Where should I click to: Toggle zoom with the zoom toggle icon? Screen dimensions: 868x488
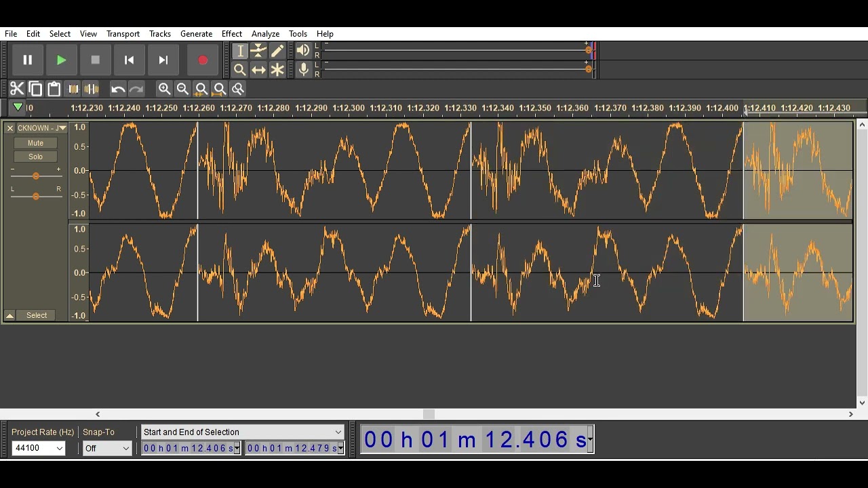point(238,89)
